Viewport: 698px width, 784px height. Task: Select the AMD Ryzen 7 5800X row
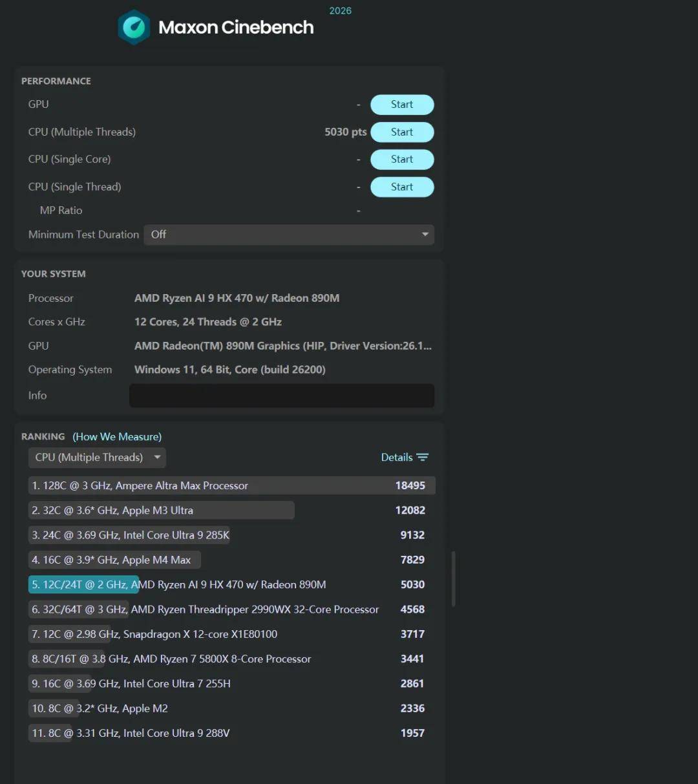click(231, 659)
